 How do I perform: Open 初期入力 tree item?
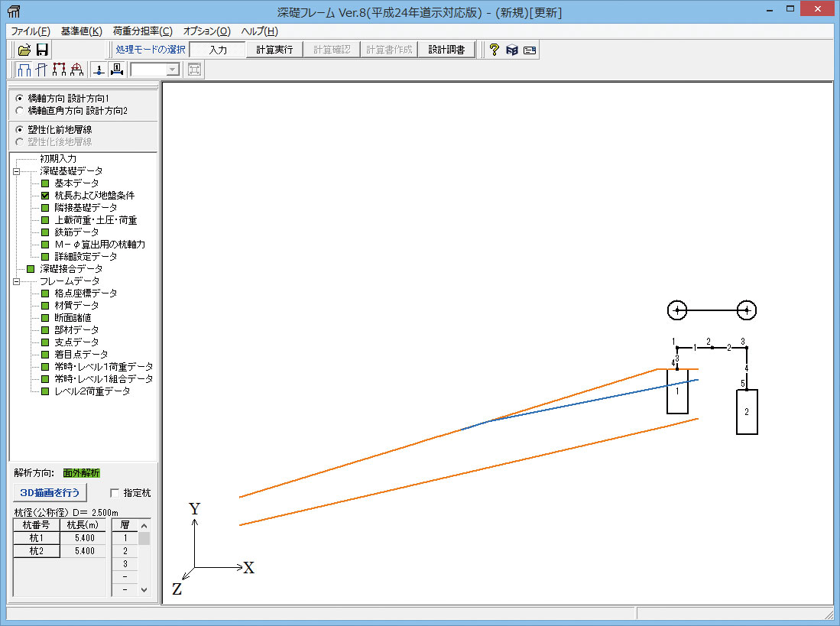click(58, 158)
